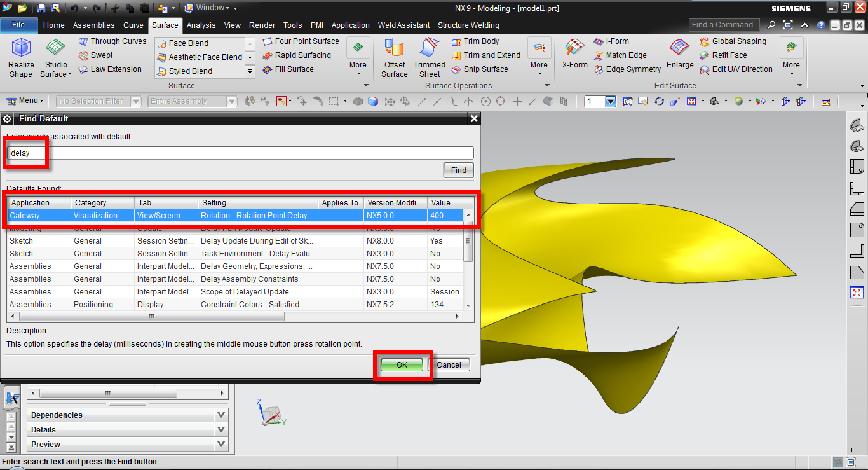Choose the Trim Body command
Image resolution: width=868 pixels, height=470 pixels.
tap(475, 41)
